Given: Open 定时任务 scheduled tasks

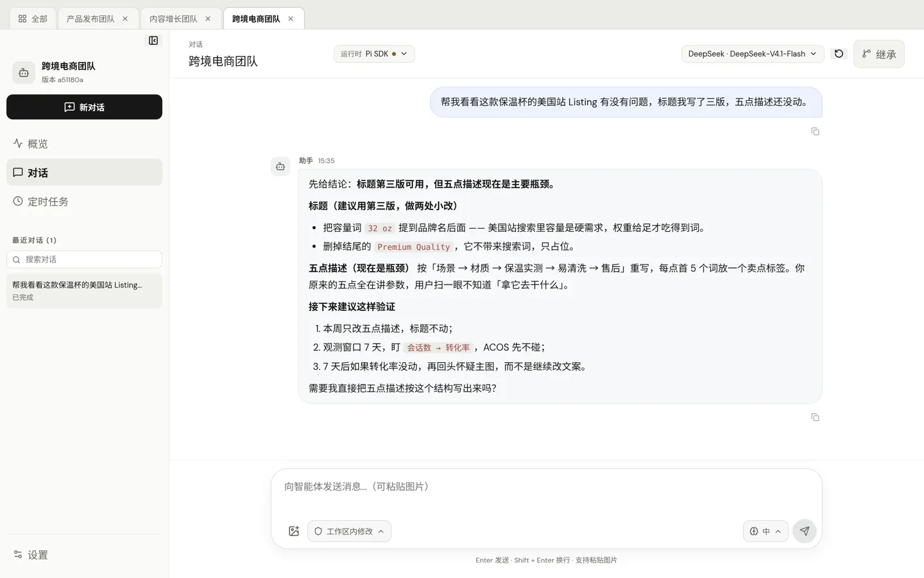Looking at the screenshot, I should (84, 202).
